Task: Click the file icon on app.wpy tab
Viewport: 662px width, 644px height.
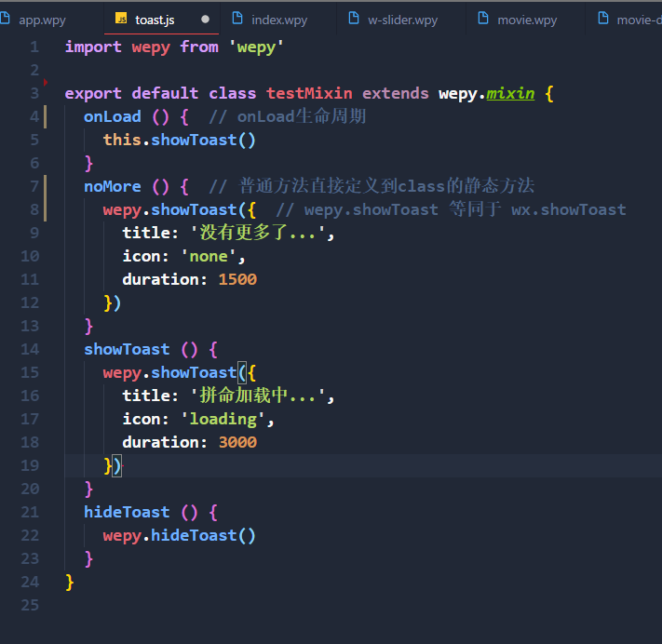Action: click(x=5, y=18)
